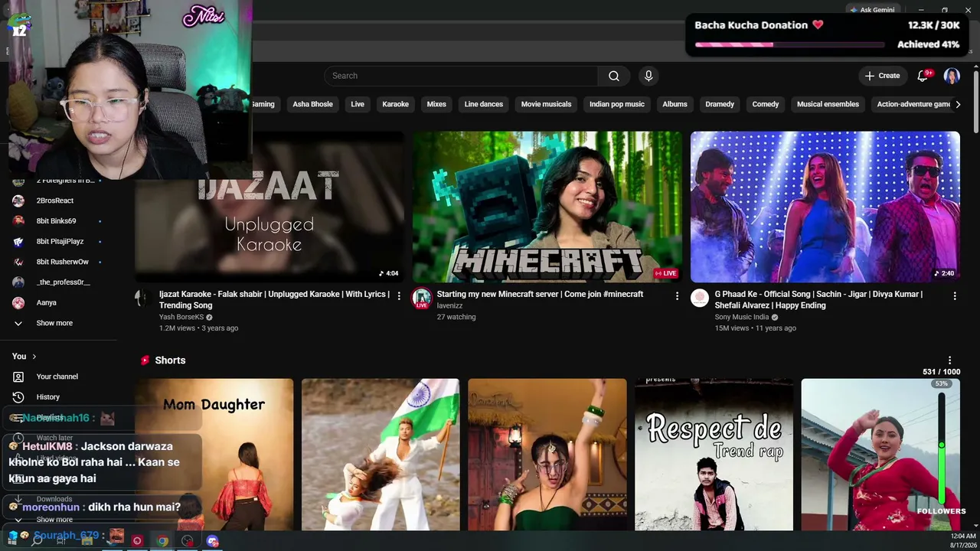980x551 pixels.
Task: Start voice search with the microphone
Action: 648,76
